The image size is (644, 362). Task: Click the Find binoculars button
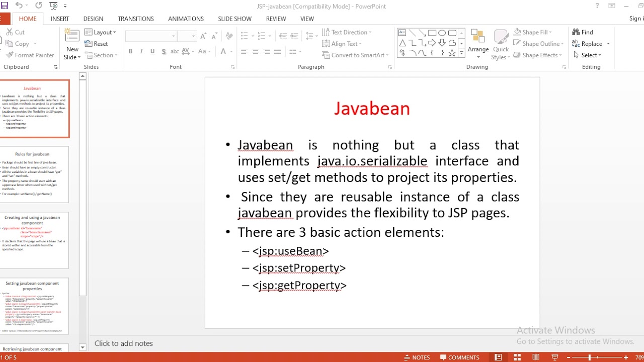[x=583, y=32]
